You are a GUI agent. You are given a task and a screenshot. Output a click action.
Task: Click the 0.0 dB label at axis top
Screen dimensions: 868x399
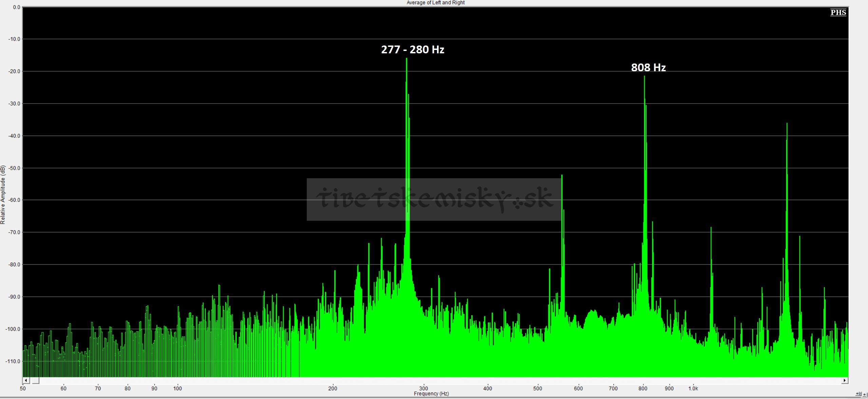pos(16,7)
